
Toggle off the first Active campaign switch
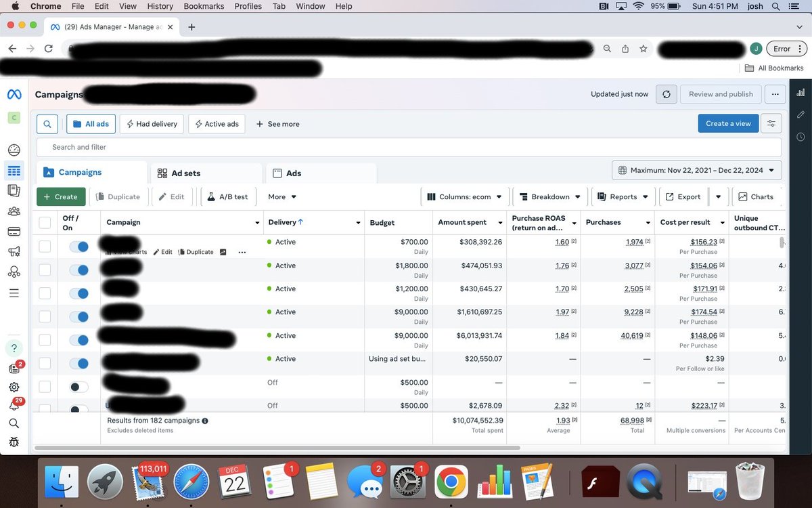coord(79,247)
